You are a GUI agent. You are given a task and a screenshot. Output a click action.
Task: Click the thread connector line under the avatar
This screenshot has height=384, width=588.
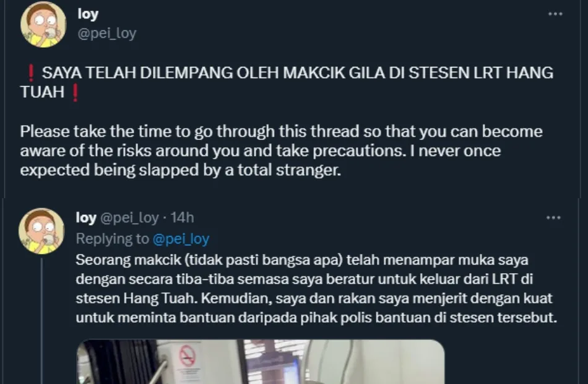click(x=41, y=320)
